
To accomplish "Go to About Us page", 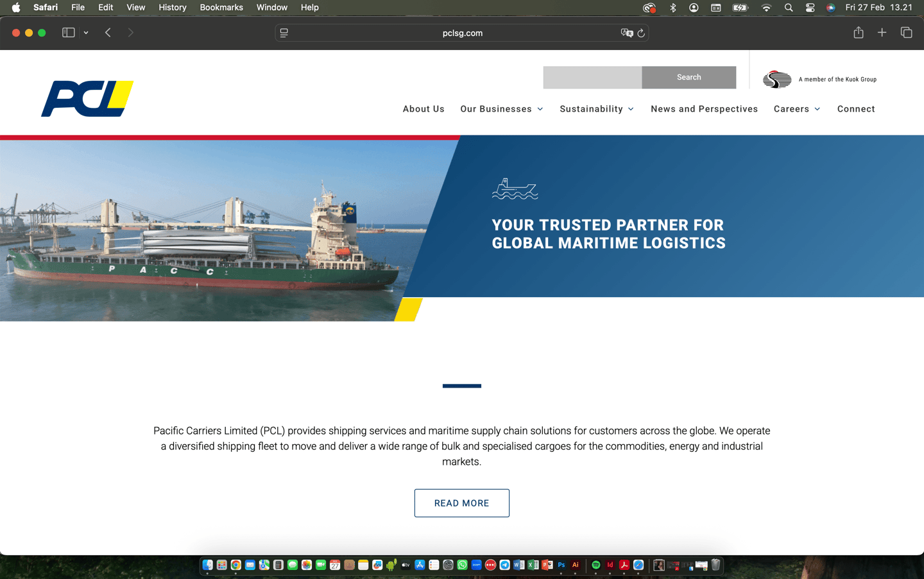I will click(x=424, y=109).
